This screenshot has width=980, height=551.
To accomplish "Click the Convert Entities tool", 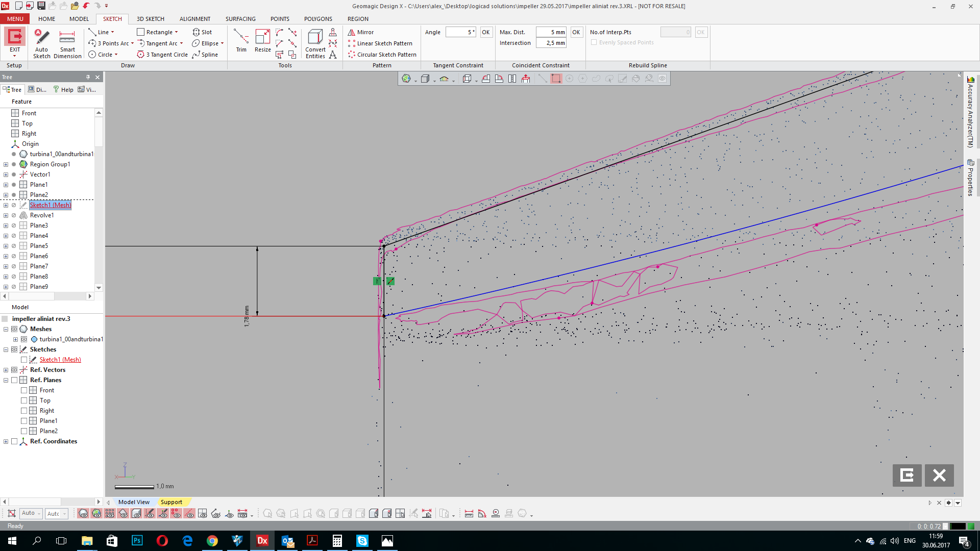I will click(315, 44).
